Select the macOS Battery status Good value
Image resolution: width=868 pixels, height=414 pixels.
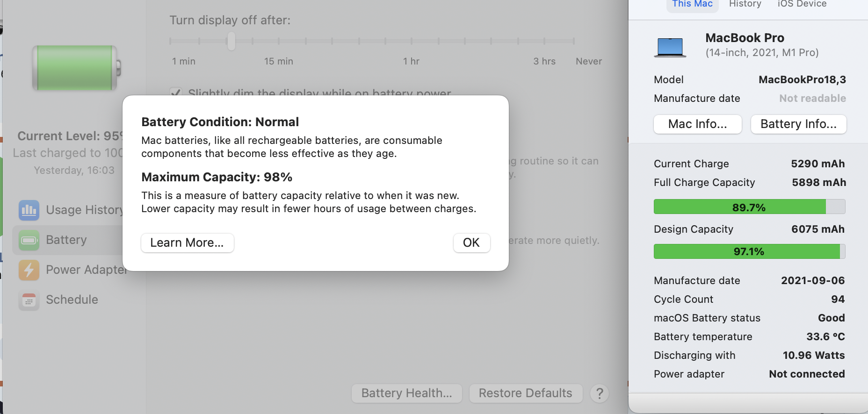tap(832, 318)
